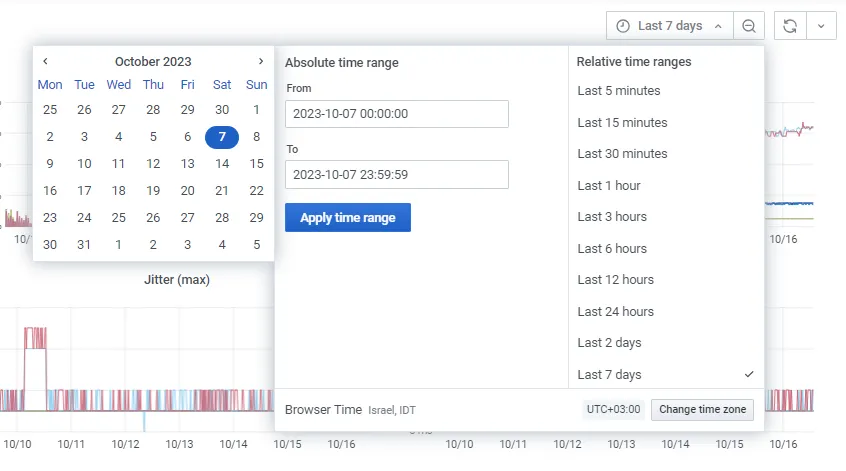The image size is (846, 471).
Task: Collapse the Last 7 days time picker
Action: coord(669,26)
